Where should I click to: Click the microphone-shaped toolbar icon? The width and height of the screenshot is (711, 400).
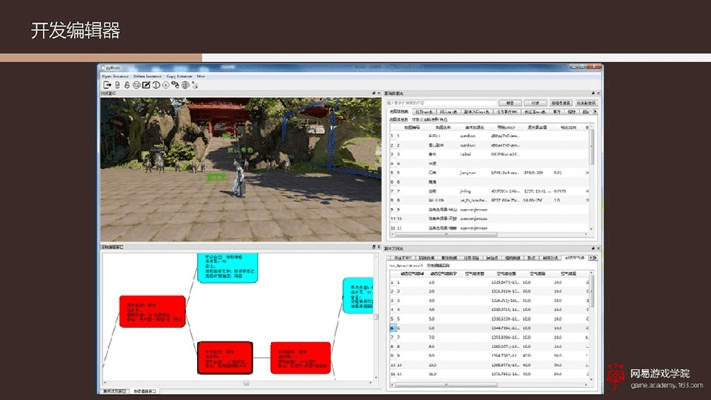click(x=117, y=85)
